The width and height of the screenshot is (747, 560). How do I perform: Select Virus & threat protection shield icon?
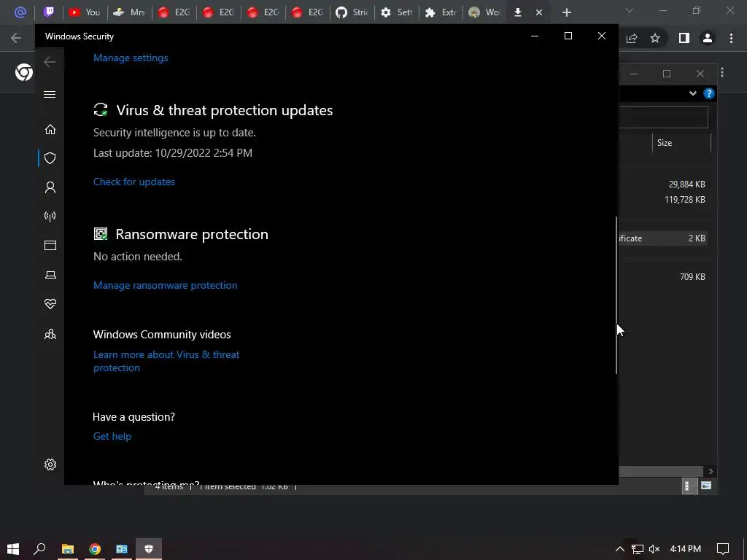(50, 158)
